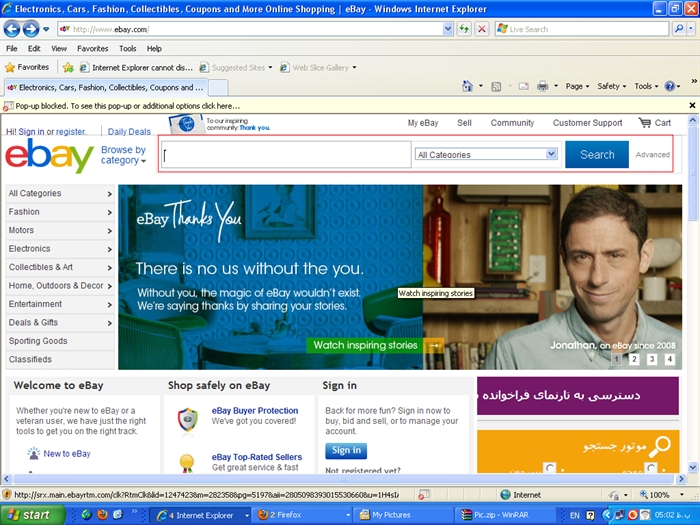This screenshot has height=525, width=700.
Task: Click the New to eBay link
Action: (67, 454)
